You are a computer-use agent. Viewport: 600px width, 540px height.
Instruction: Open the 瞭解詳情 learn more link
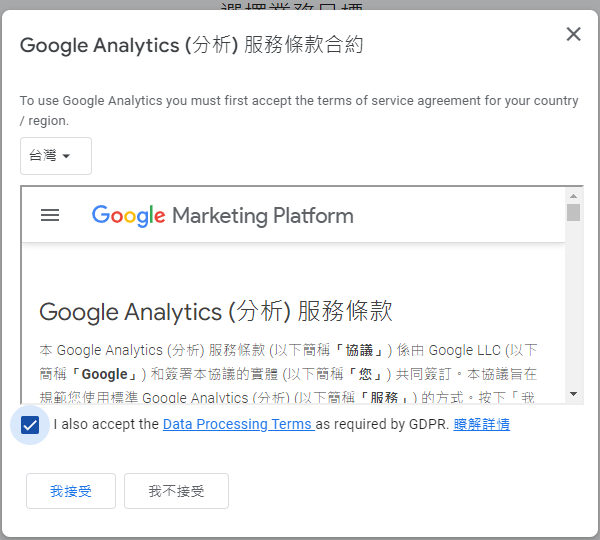click(481, 424)
